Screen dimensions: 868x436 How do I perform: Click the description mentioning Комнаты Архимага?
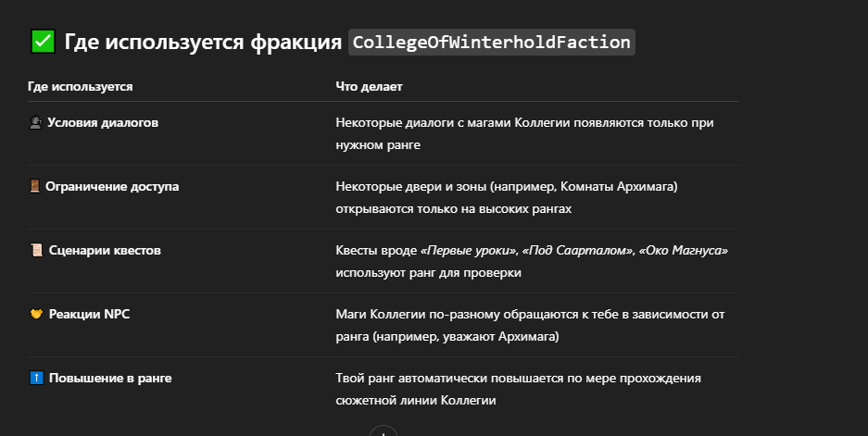tap(507, 197)
